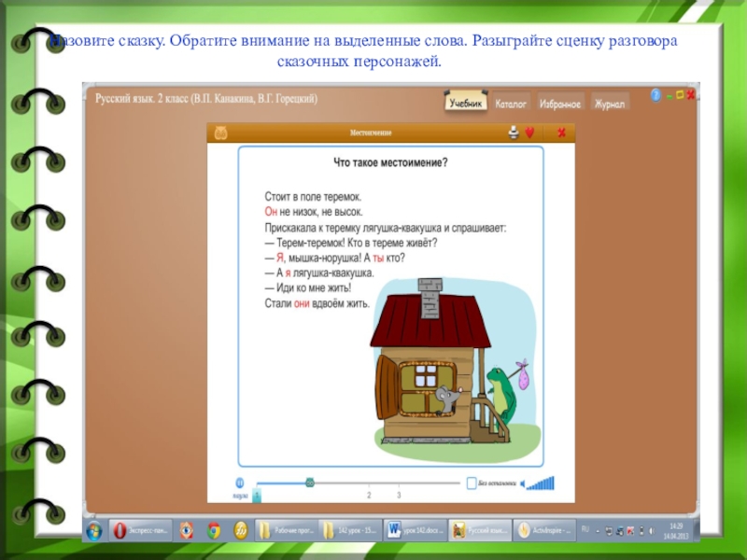Enable the 'Без остановки' checkbox

[472, 483]
